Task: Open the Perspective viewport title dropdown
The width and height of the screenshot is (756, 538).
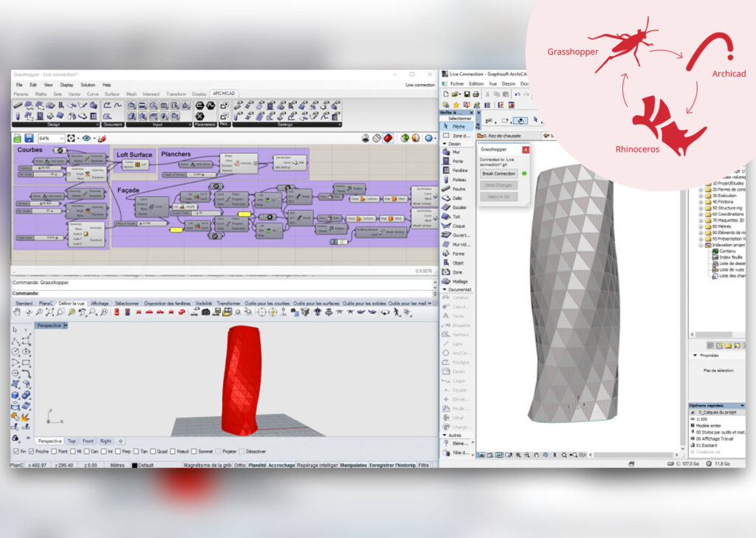Action: click(66, 325)
